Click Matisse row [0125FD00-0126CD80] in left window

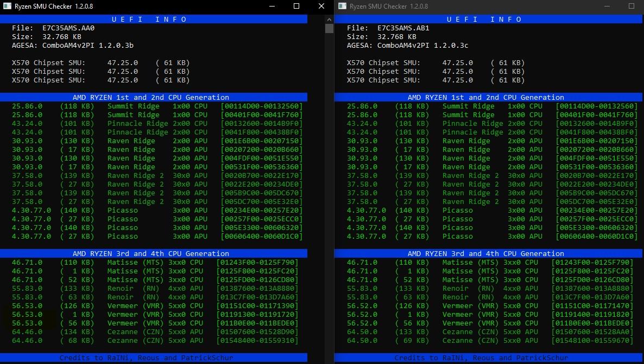pos(155,279)
